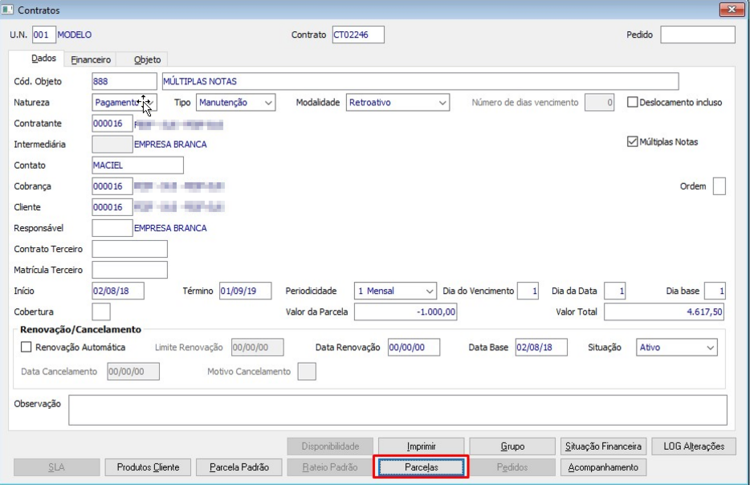750x485 pixels.
Task: Click the Contratos window title icon
Action: coord(8,10)
